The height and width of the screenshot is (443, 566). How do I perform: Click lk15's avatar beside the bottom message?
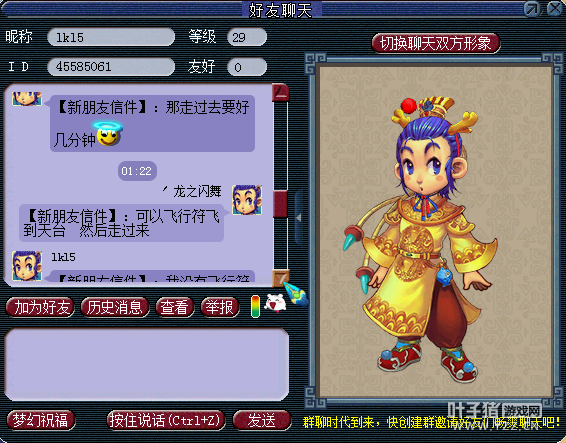(x=27, y=266)
